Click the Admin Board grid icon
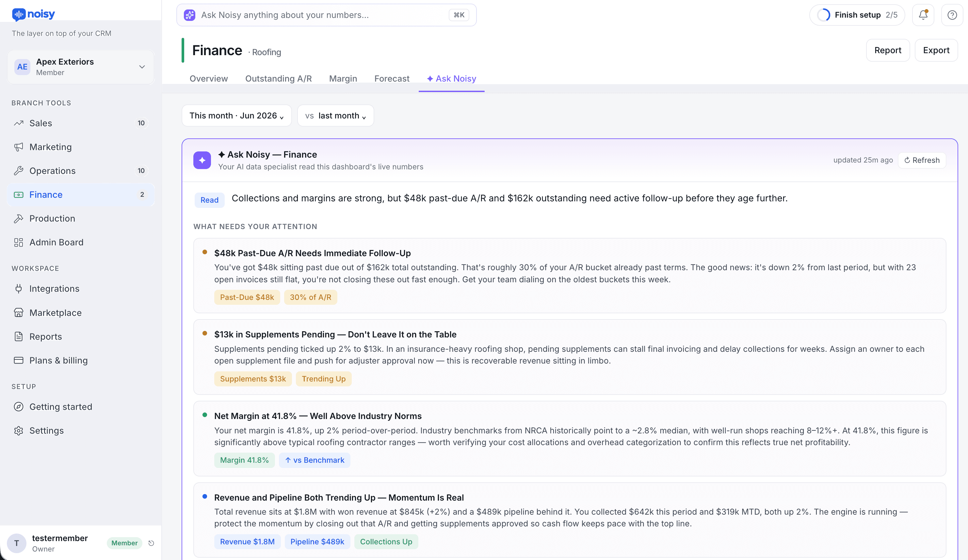Screen dimensions: 968x560 (x=18, y=242)
